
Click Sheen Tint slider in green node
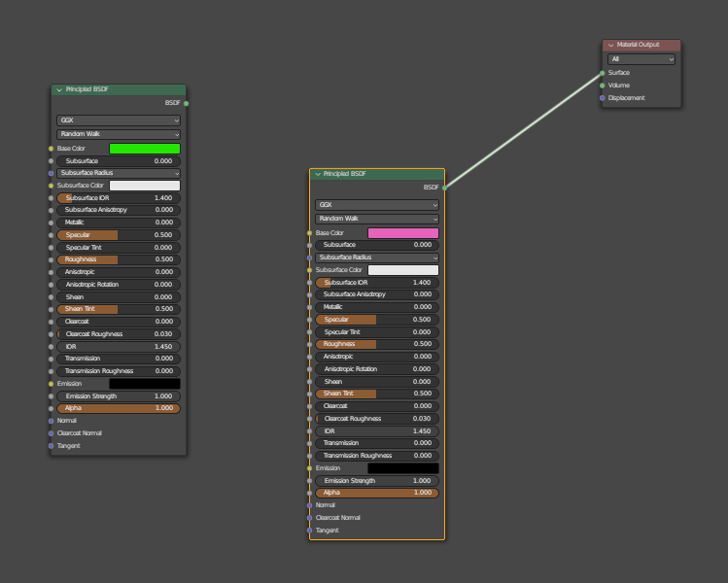[119, 309]
